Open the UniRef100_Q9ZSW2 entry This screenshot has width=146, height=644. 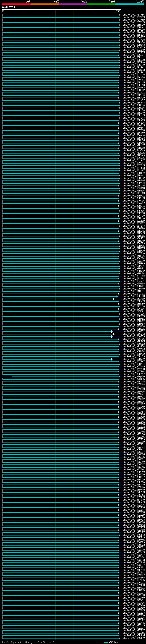[x=134, y=573]
